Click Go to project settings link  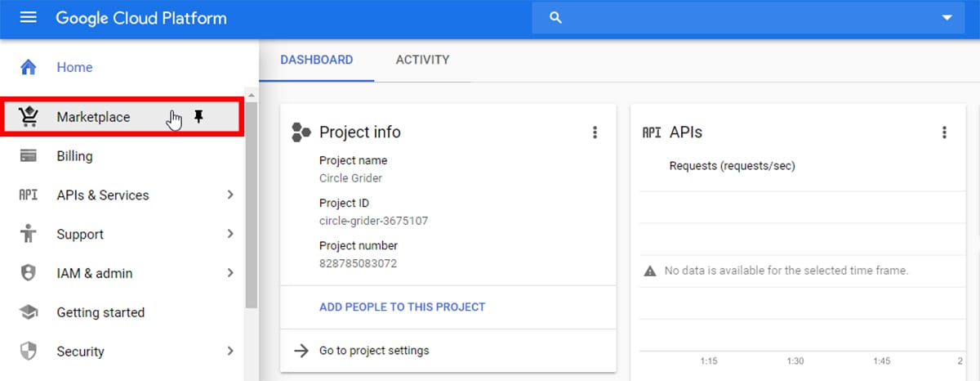point(374,350)
